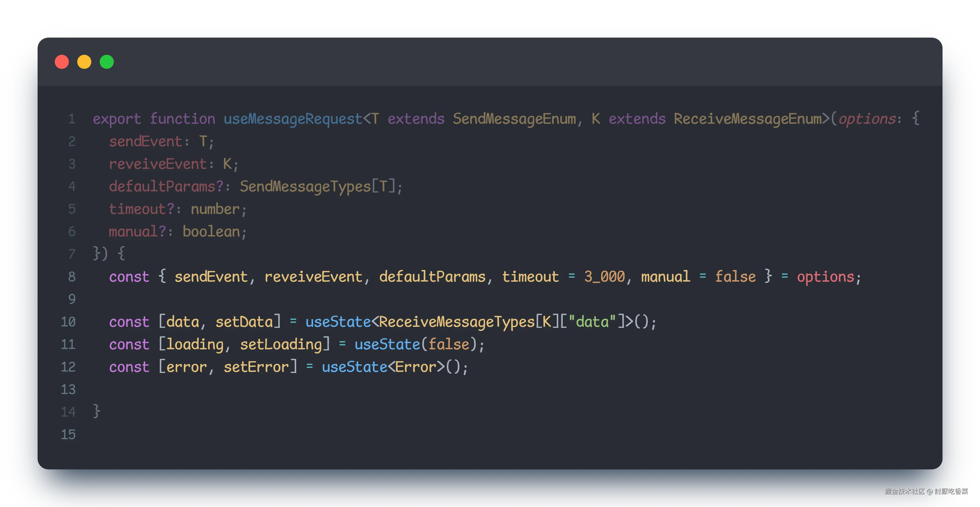The height and width of the screenshot is (507, 980).
Task: Click line number 15 in the gutter
Action: pyautogui.click(x=68, y=435)
